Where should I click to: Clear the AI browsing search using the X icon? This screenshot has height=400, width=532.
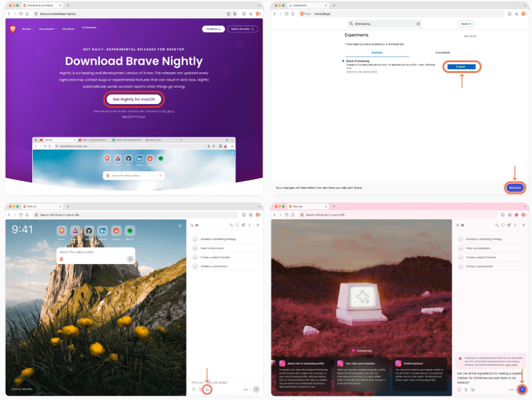click(418, 23)
